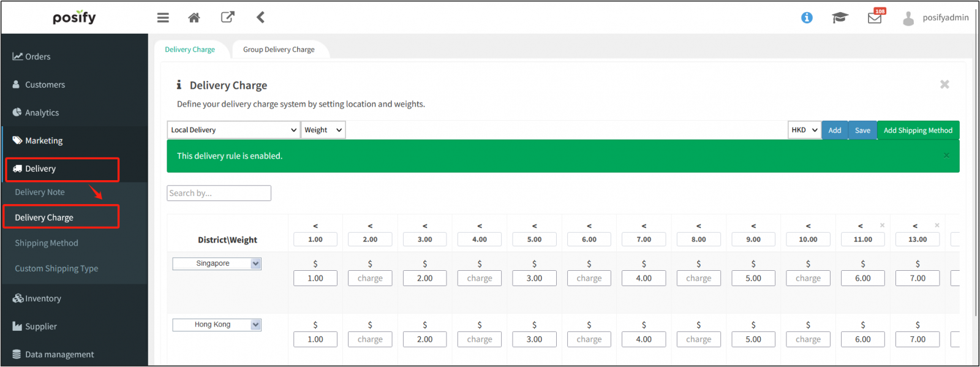
Task: Open the external link icon in header
Action: coord(227,17)
